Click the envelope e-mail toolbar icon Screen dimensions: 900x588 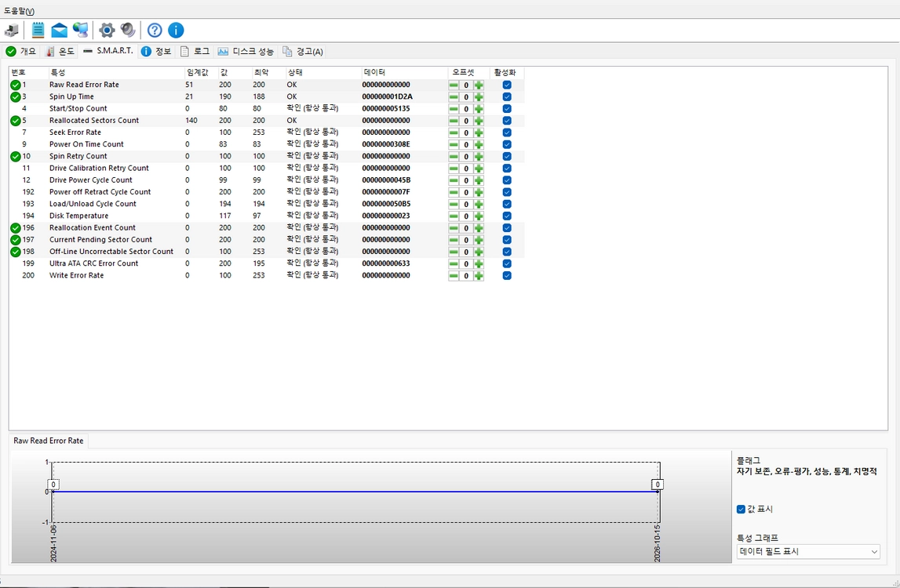pyautogui.click(x=59, y=31)
